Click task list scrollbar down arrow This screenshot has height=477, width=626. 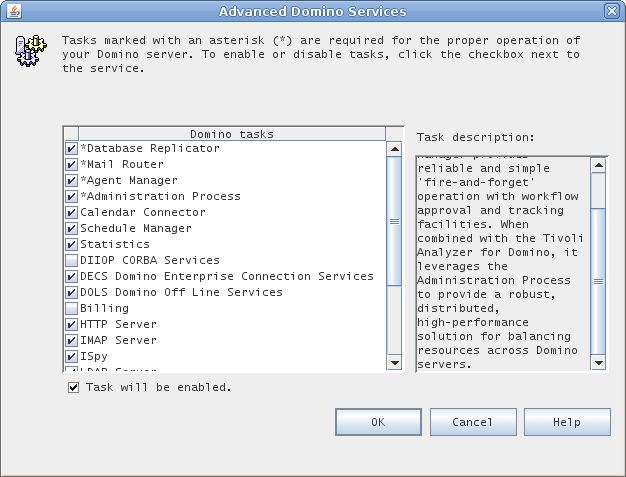point(394,362)
